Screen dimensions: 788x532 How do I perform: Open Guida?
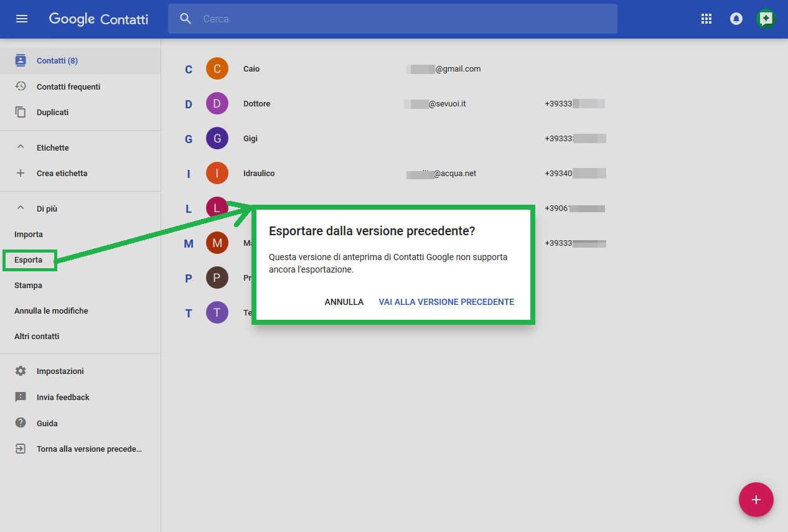47,423
